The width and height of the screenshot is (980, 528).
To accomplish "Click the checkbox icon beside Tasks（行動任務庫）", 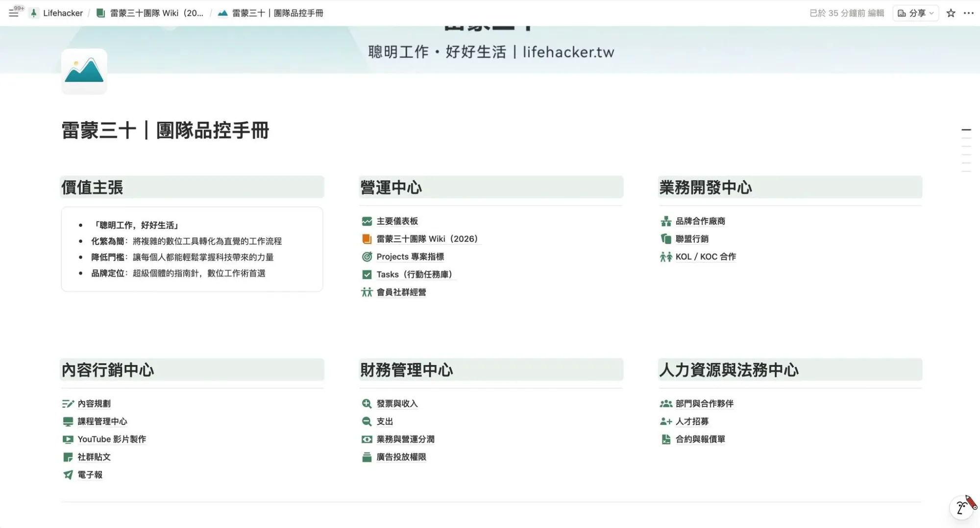I will point(367,275).
